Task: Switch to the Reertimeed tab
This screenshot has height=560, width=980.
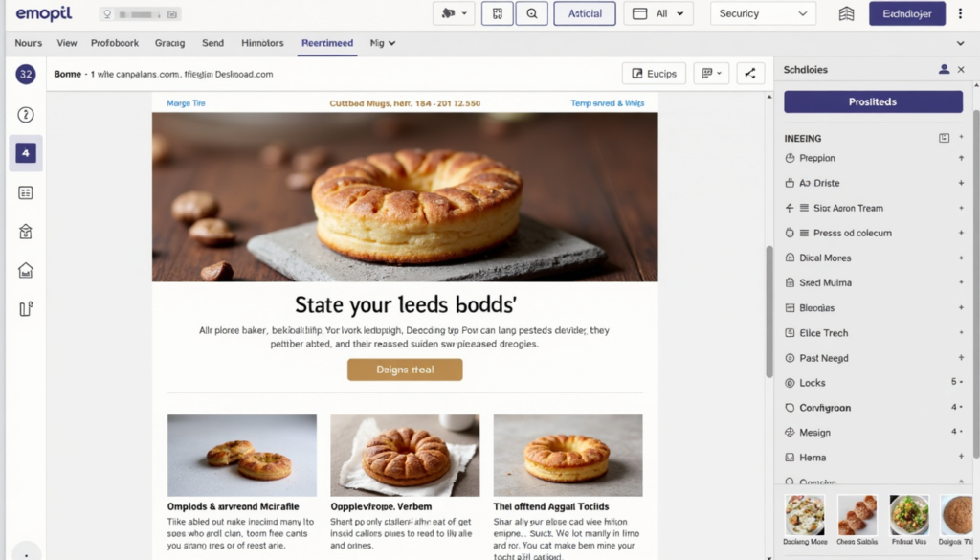Action: (326, 43)
